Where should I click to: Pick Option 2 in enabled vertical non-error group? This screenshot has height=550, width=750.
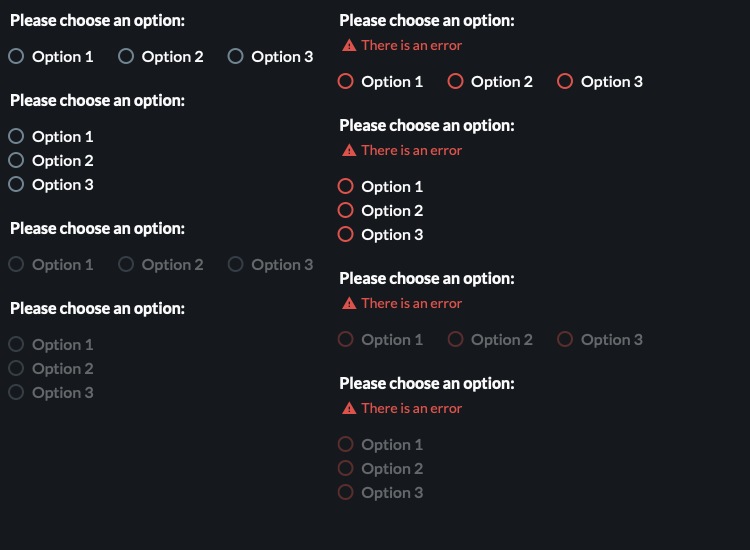pos(16,161)
